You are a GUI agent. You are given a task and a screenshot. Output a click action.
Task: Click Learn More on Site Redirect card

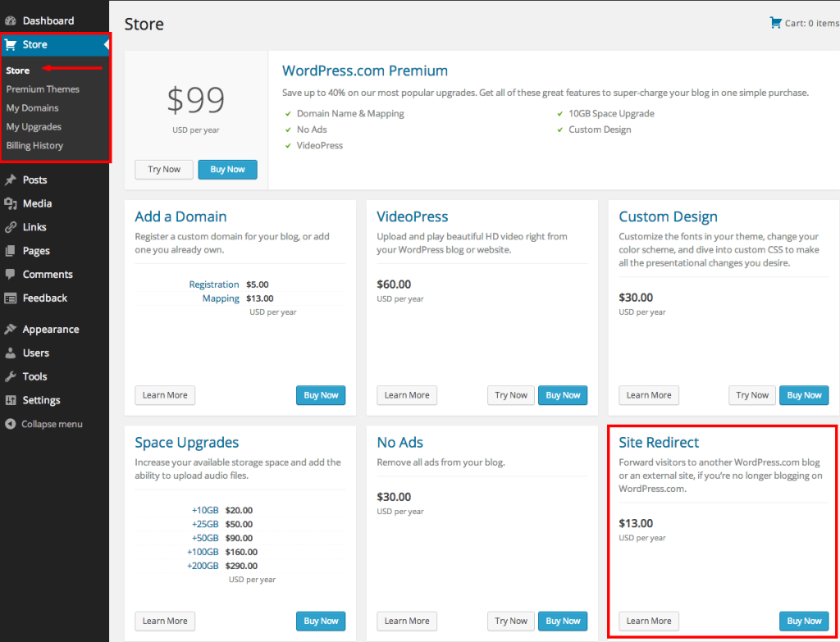tap(649, 622)
